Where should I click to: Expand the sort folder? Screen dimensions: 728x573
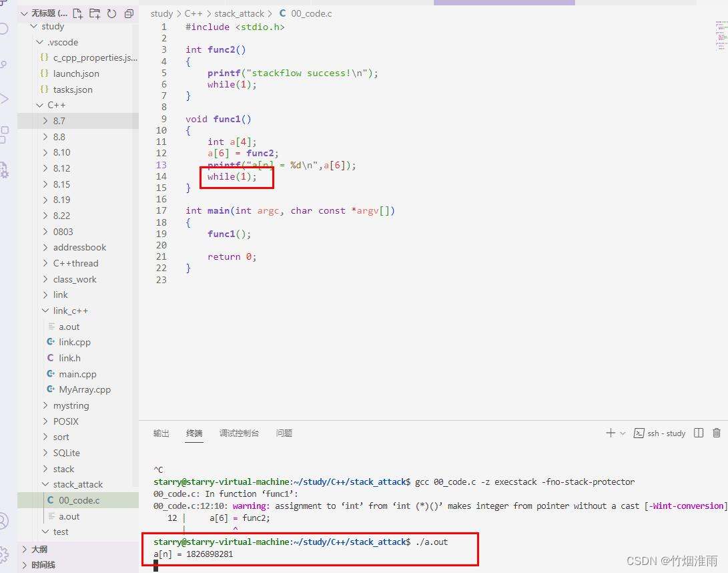(78, 437)
